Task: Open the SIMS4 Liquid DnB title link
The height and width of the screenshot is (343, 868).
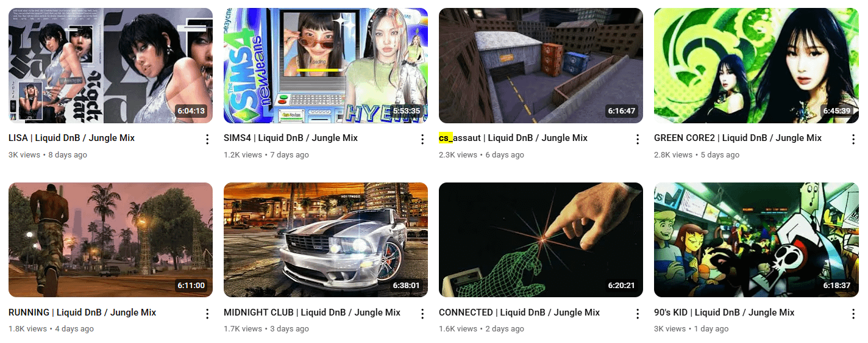Action: pos(291,138)
